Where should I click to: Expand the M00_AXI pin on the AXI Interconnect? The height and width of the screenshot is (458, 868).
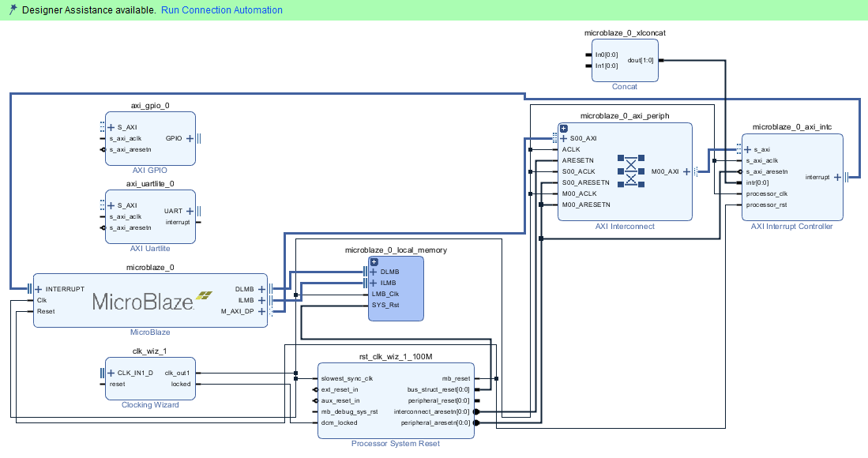coord(686,171)
